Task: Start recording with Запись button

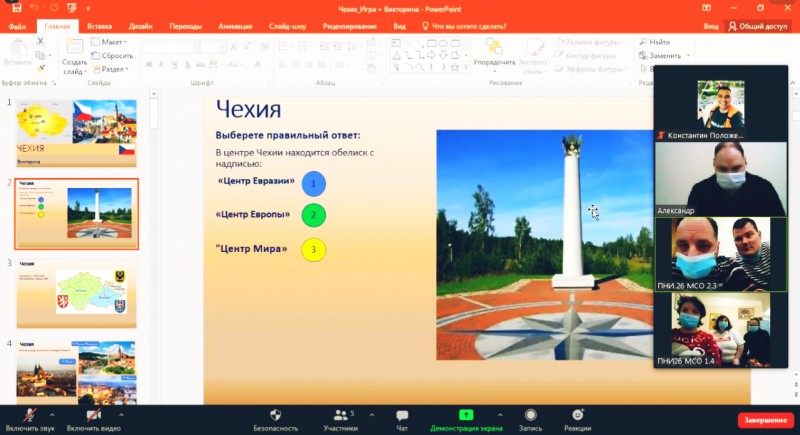Action: tap(529, 415)
